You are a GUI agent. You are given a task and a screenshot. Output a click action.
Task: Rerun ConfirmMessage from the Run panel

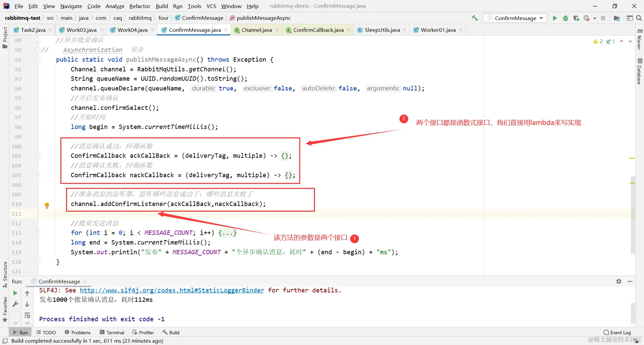[x=15, y=293]
